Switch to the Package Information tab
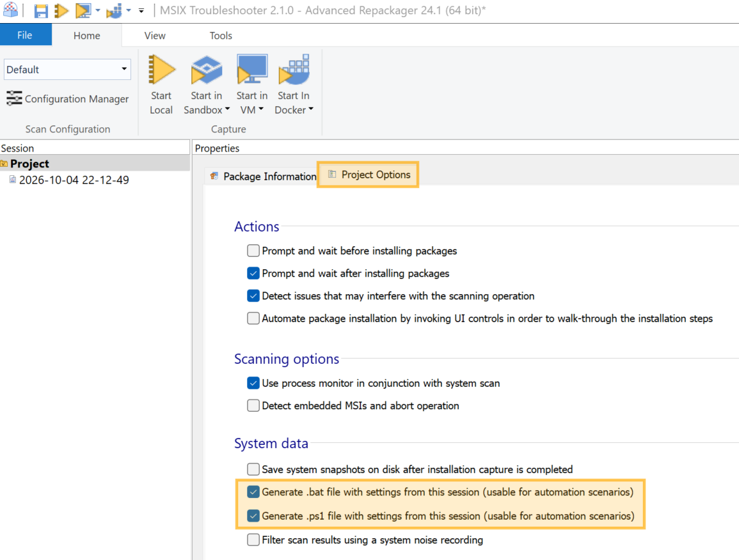Image resolution: width=739 pixels, height=560 pixels. (x=264, y=176)
